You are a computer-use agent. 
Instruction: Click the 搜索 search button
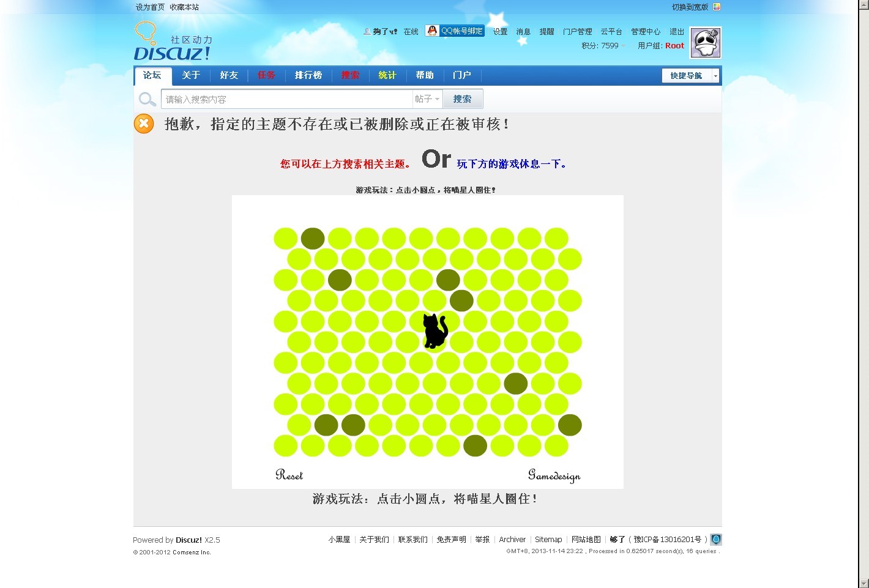click(463, 99)
